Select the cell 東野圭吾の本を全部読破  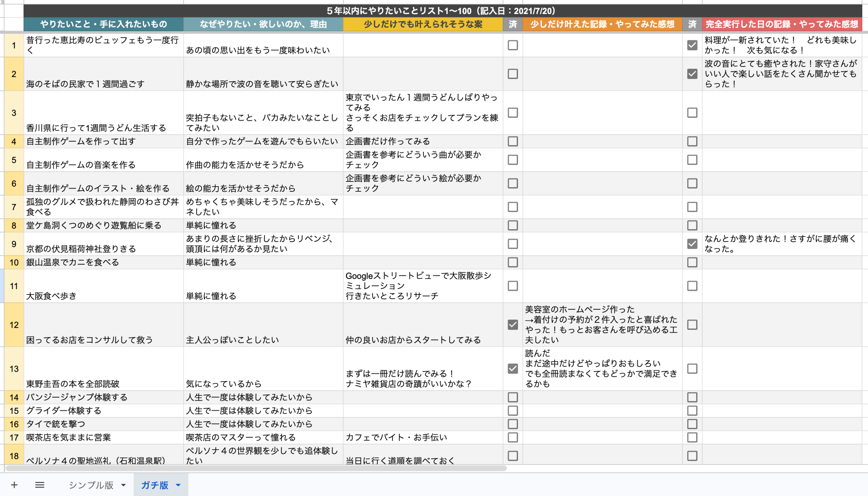click(103, 368)
